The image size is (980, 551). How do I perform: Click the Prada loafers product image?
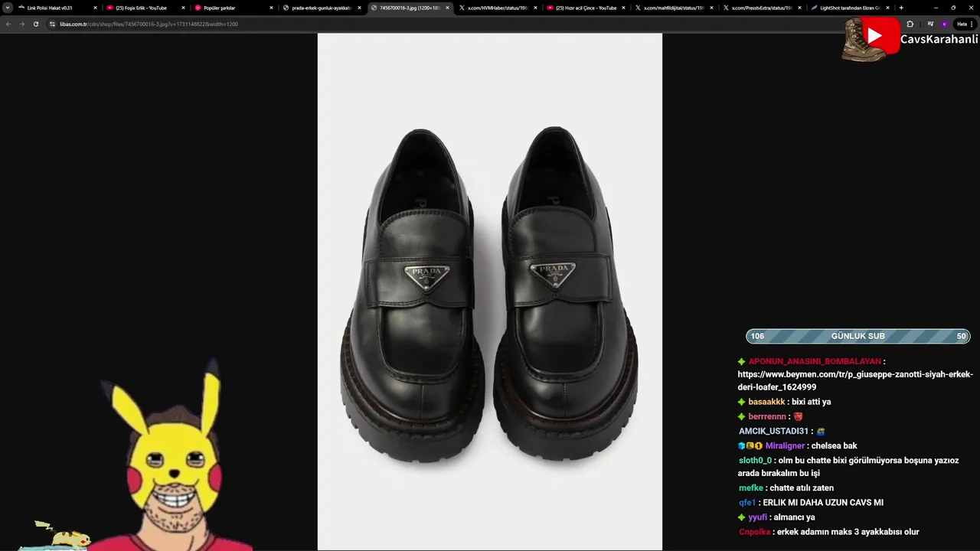click(490, 292)
